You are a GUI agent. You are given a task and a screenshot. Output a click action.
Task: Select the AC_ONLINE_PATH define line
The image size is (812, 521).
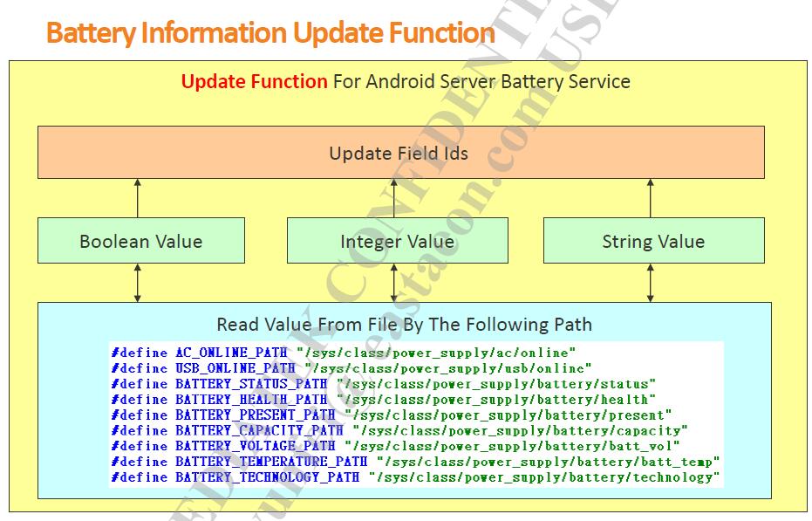point(344,353)
